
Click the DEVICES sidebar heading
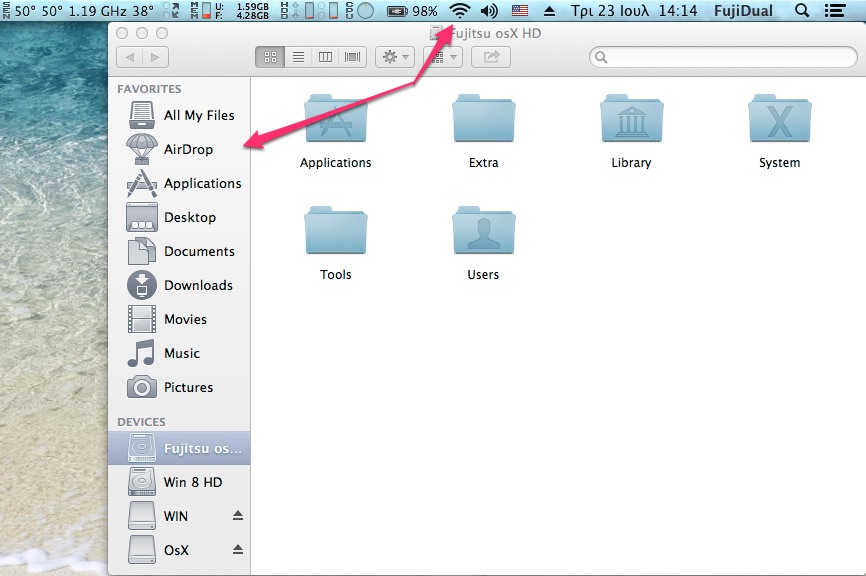point(141,422)
